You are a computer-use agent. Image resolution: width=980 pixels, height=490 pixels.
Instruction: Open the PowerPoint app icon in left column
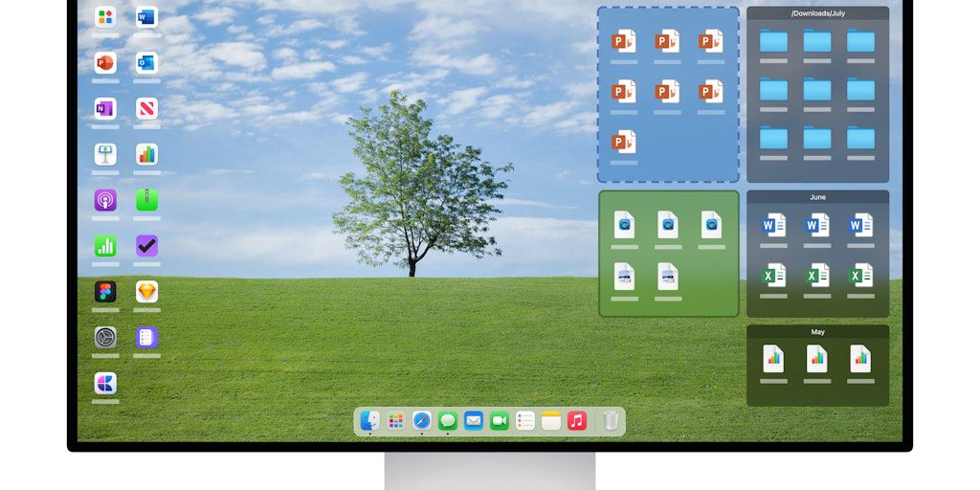pos(105,62)
